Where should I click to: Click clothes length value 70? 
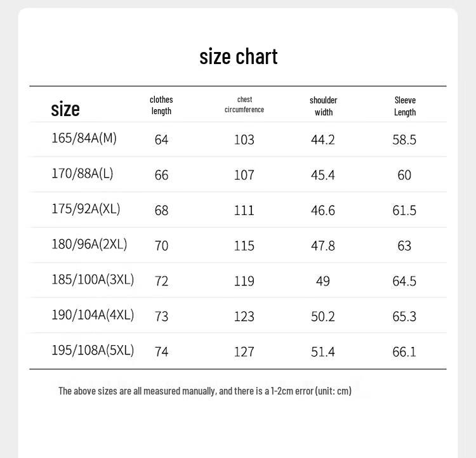tap(161, 246)
